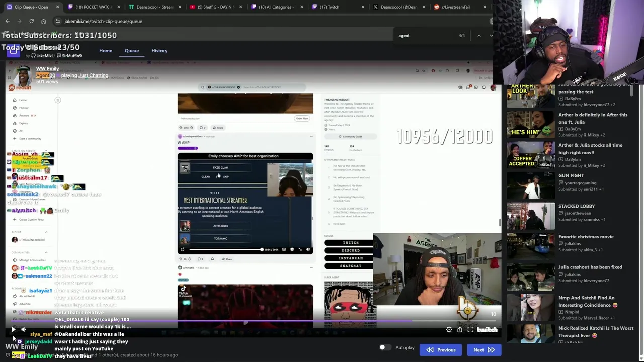Select queue title 'Favorite christmas movie'
The height and width of the screenshot is (362, 644).
(586, 237)
